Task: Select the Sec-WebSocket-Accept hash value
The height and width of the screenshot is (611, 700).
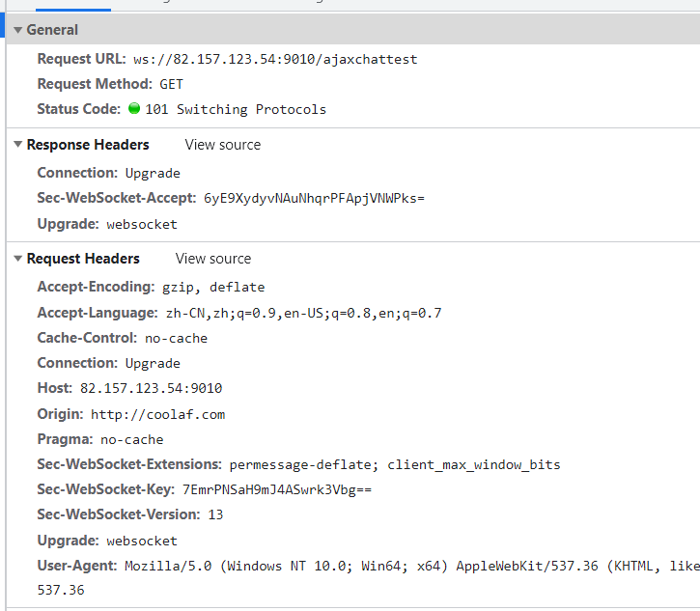Action: pos(314,198)
